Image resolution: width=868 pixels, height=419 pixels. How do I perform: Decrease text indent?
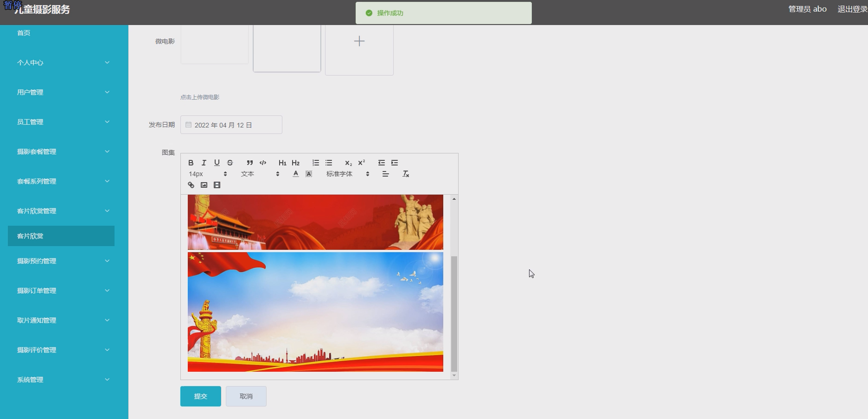coord(382,163)
